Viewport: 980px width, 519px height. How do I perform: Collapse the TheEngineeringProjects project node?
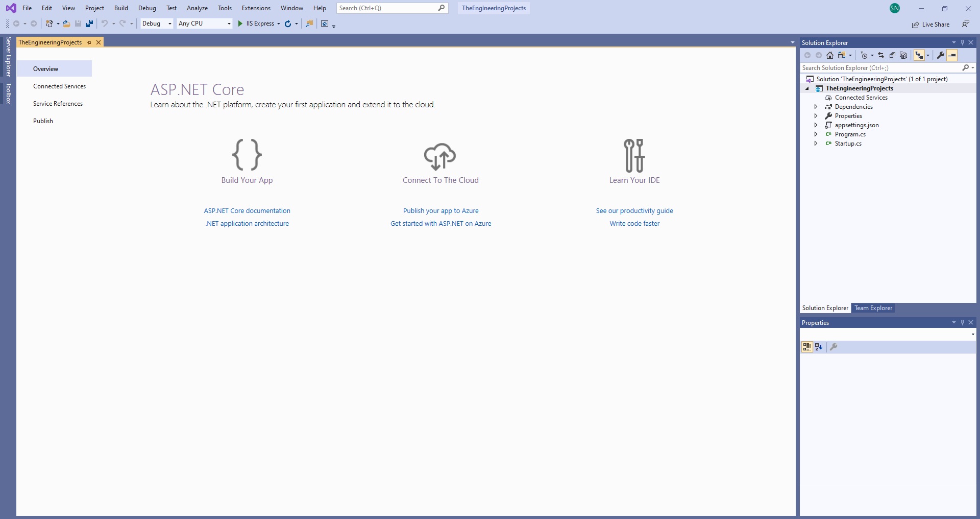(807, 88)
